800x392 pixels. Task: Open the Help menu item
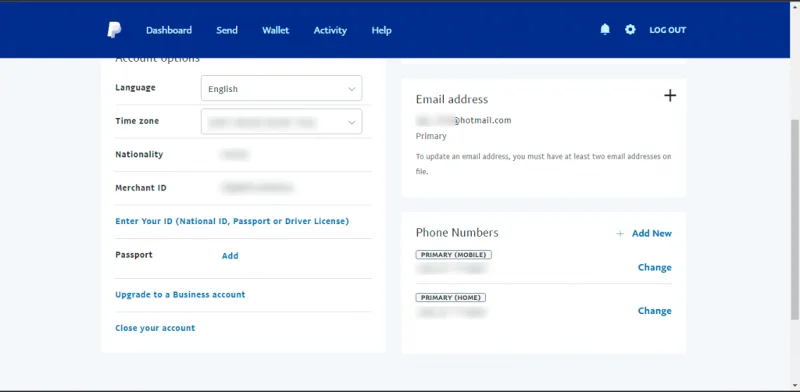(x=381, y=30)
